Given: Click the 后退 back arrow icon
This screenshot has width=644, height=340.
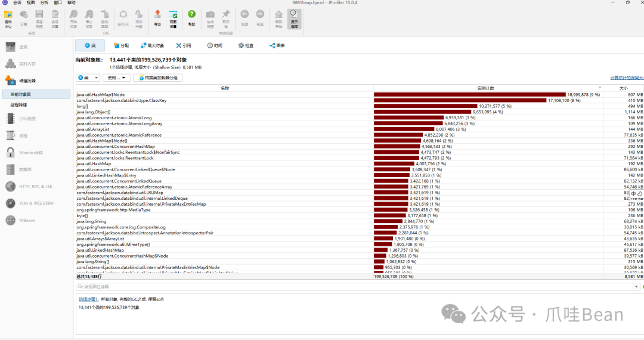Looking at the screenshot, I should (244, 19).
